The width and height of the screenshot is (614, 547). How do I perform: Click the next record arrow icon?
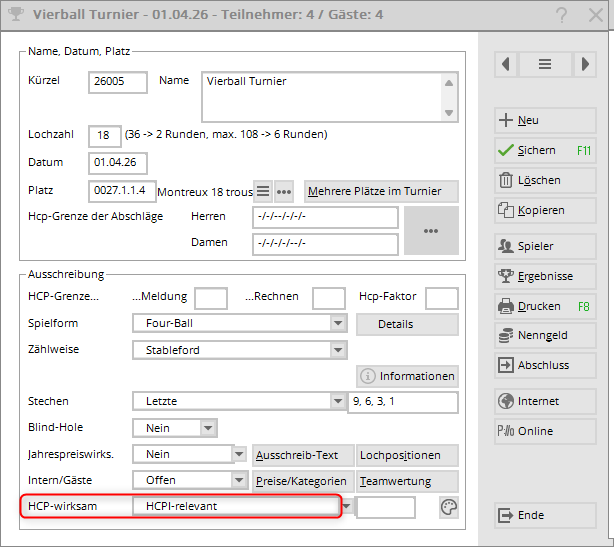click(x=585, y=63)
